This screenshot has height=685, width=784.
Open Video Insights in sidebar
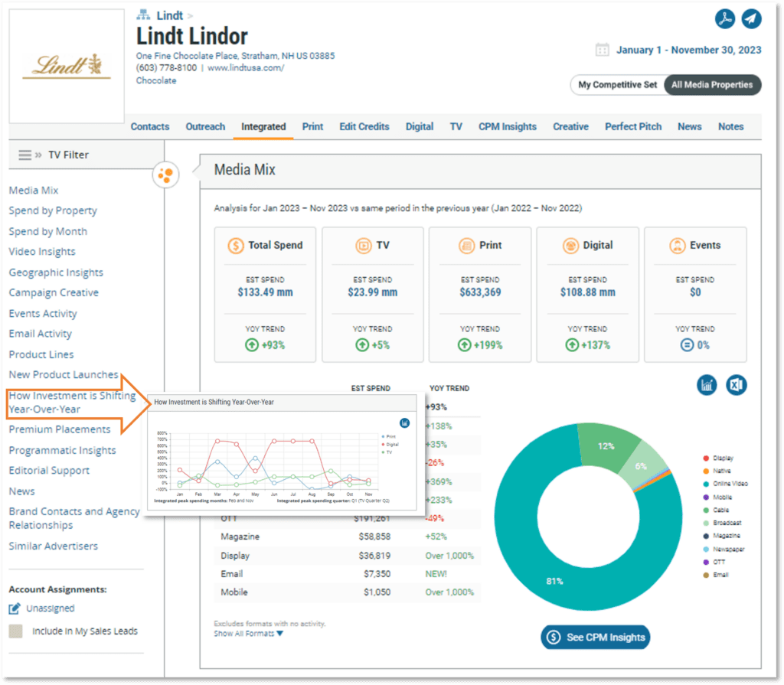(x=42, y=252)
